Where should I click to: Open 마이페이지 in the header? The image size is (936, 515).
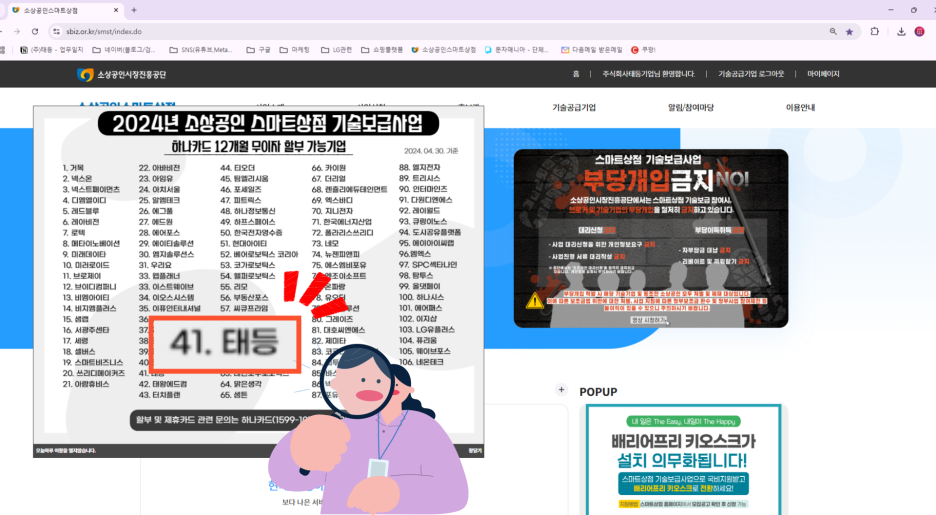tap(823, 74)
